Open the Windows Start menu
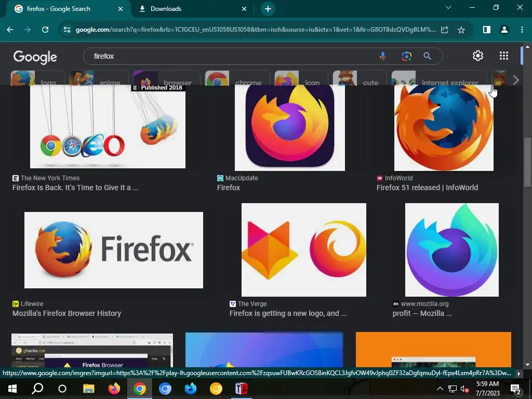The width and height of the screenshot is (532, 399). point(12,389)
